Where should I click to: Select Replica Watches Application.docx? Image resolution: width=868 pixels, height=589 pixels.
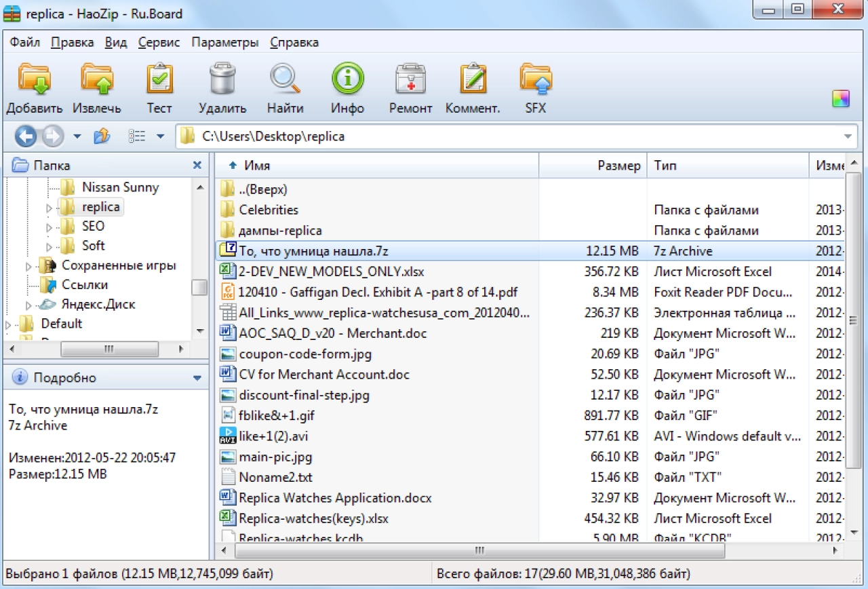coord(529,498)
